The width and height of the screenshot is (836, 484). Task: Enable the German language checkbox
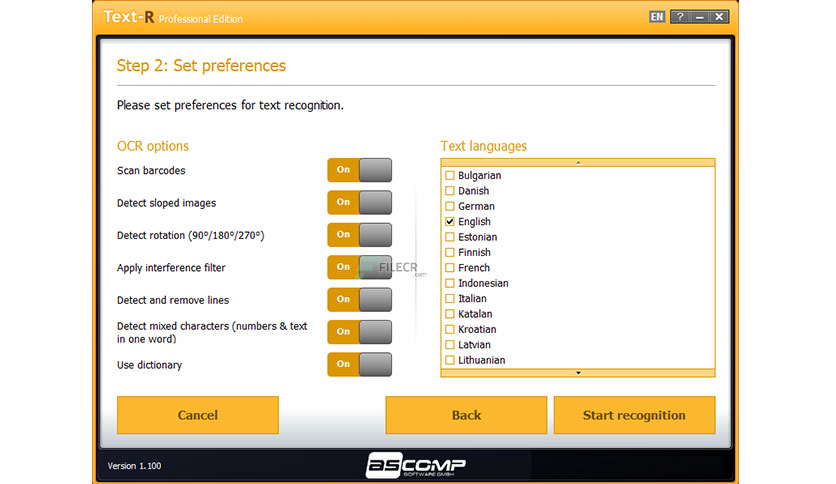[x=450, y=206]
